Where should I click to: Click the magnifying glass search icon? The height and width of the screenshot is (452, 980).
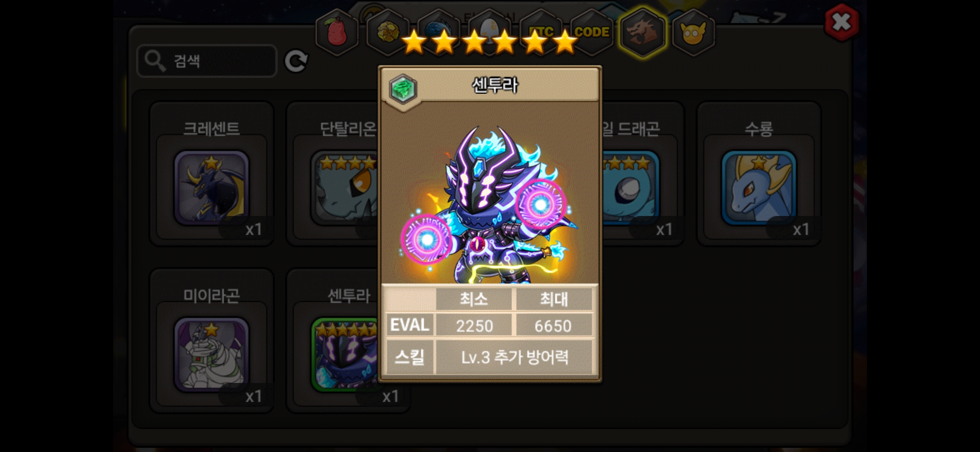pyautogui.click(x=155, y=62)
